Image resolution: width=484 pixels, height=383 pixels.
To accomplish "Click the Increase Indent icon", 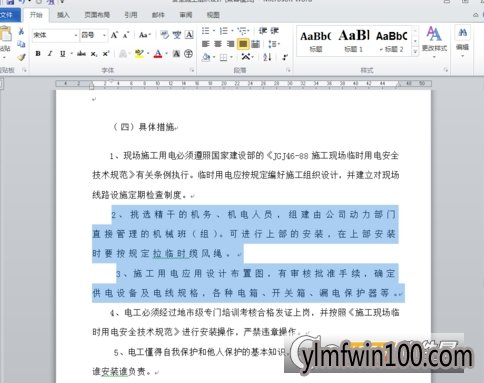I will (x=275, y=31).
